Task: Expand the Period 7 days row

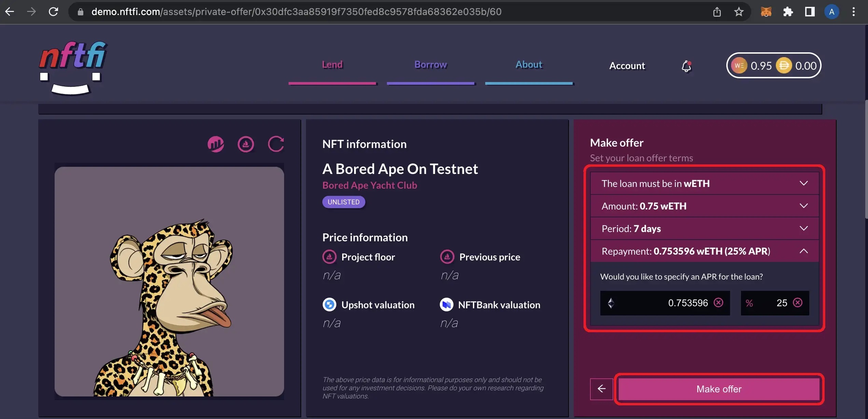Action: [704, 229]
